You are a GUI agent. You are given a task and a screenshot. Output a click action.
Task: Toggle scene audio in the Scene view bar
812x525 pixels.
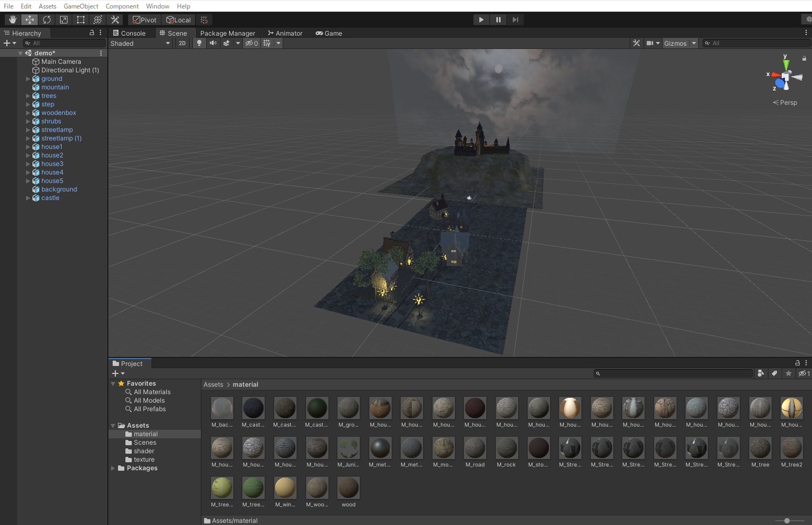click(x=213, y=43)
